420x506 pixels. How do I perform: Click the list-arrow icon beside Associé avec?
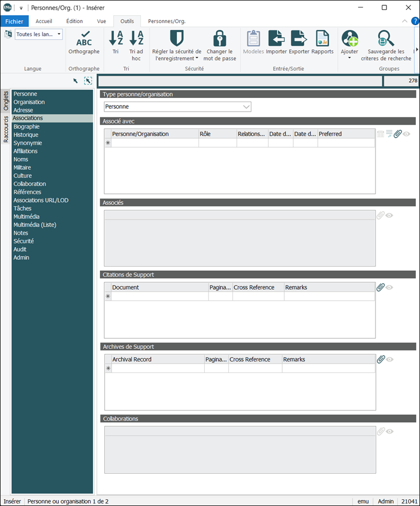coord(389,134)
